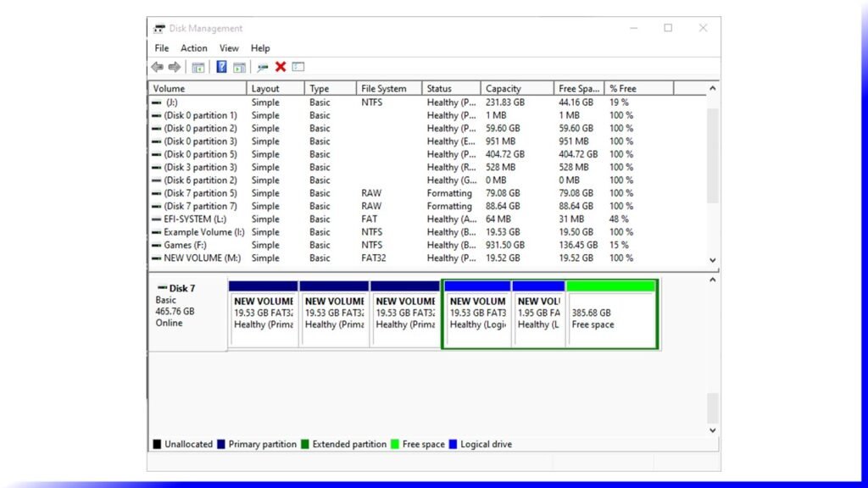Viewport: 868px width, 488px height.
Task: Click the Back arrow toolbar icon
Action: pyautogui.click(x=157, y=67)
